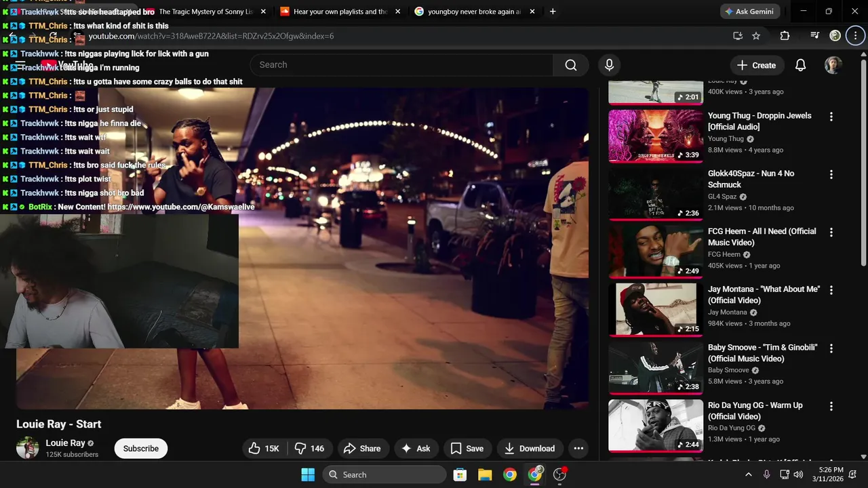Play Baby Smoove Tim & Ginobili thumbnail
This screenshot has width=868, height=488.
(656, 367)
